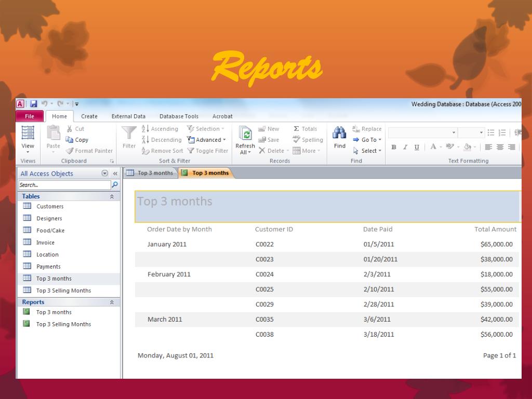Open the Customers table in navigation pane
Image resolution: width=532 pixels, height=399 pixels.
(50, 206)
